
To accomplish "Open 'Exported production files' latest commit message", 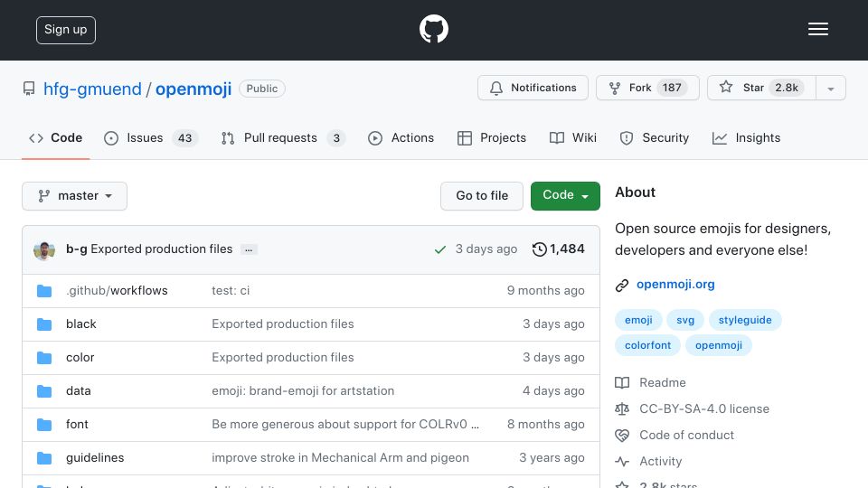I will (162, 249).
